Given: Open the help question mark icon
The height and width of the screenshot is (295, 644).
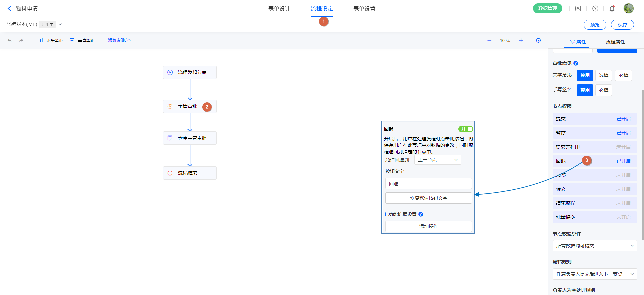Looking at the screenshot, I should pyautogui.click(x=595, y=9).
